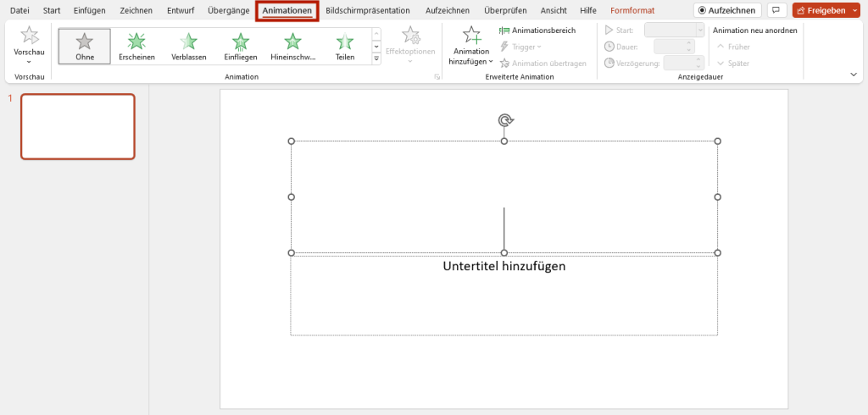Select Ohne to remove animation
Image resolution: width=868 pixels, height=415 pixels.
[84, 46]
